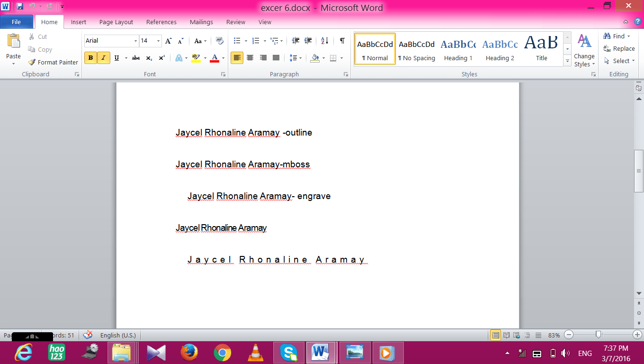Increase paragraph indent
This screenshot has width=644, height=364.
click(308, 41)
